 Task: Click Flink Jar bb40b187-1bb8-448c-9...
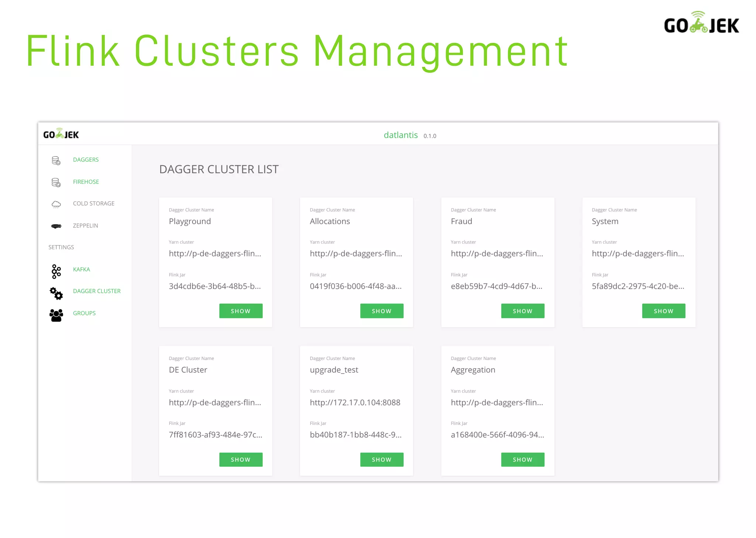[356, 435]
